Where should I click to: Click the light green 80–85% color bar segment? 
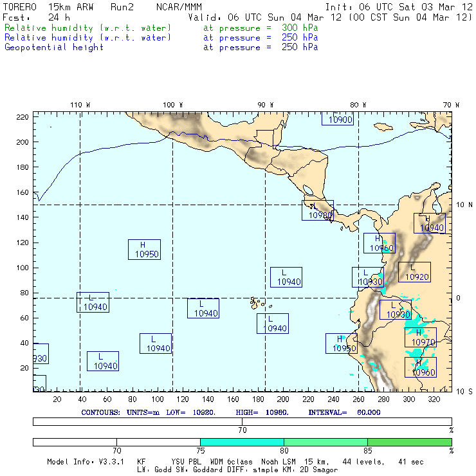click(x=325, y=442)
